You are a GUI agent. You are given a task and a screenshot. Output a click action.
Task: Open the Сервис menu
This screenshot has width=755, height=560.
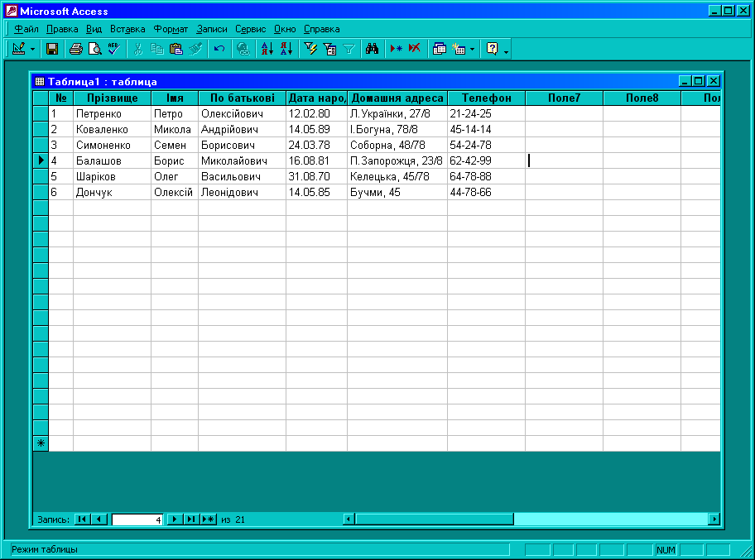point(250,29)
